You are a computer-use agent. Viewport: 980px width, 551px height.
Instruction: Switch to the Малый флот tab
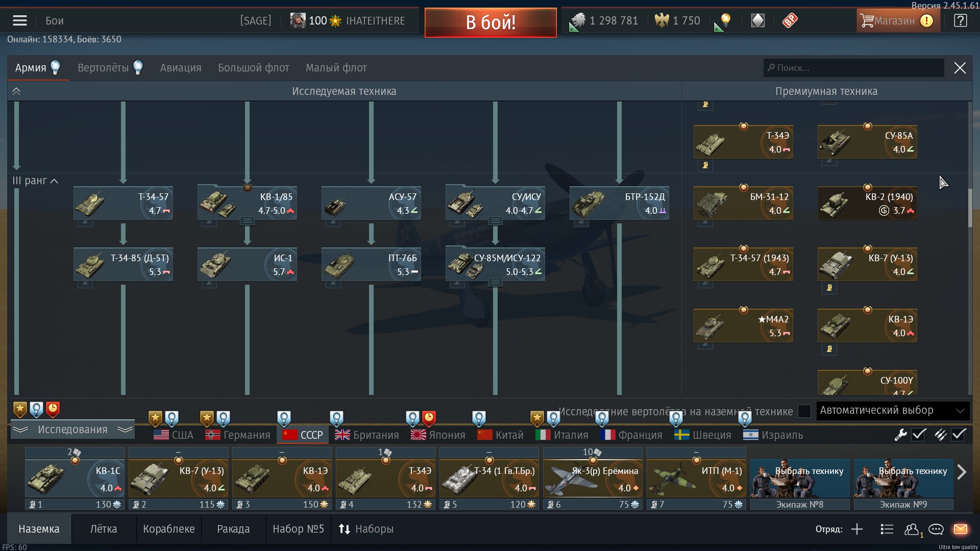point(336,68)
